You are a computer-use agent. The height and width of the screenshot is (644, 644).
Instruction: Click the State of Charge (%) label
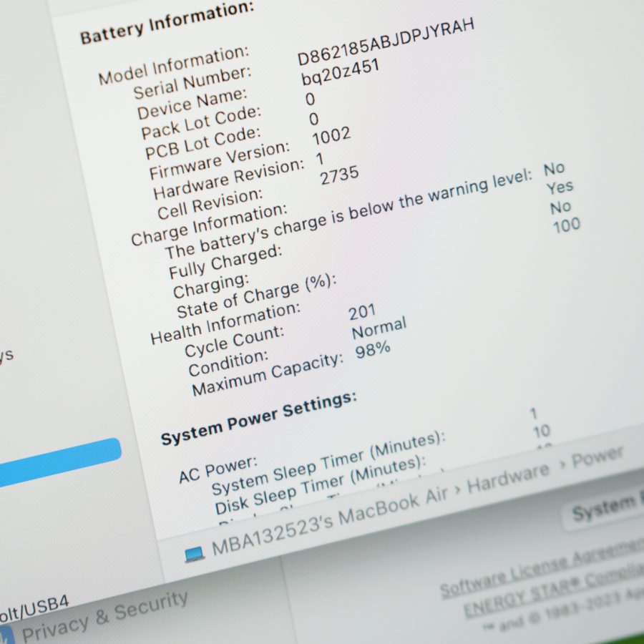tap(257, 296)
